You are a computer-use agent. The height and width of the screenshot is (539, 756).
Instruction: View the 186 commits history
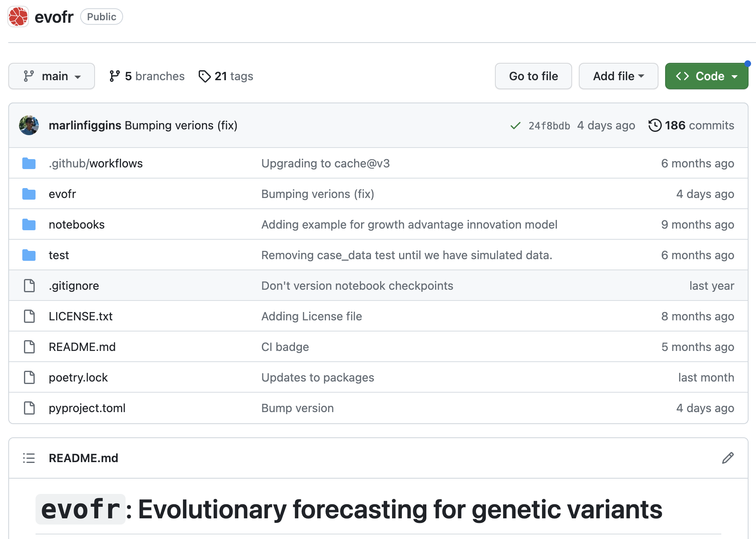click(x=699, y=125)
